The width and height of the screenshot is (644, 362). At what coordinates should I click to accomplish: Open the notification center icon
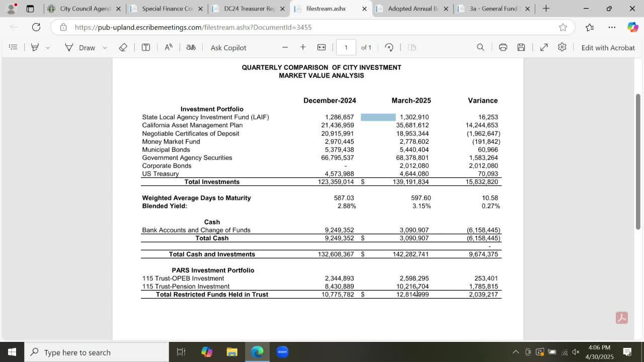(627, 352)
